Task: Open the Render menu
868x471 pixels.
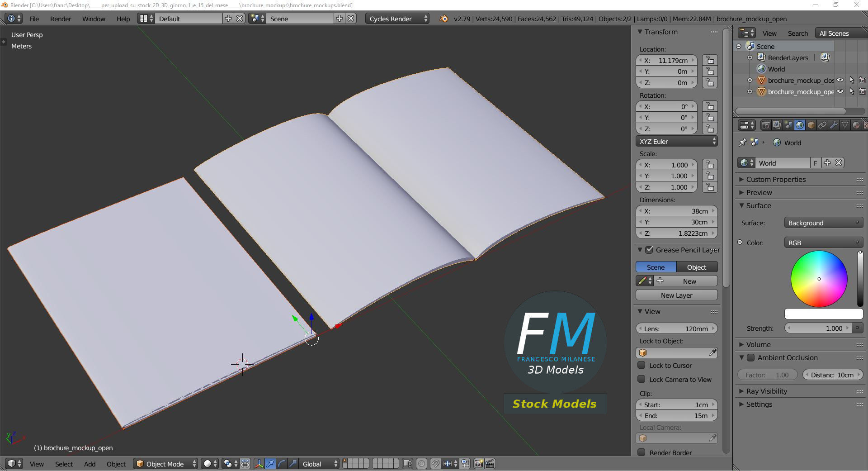Action: (x=61, y=19)
